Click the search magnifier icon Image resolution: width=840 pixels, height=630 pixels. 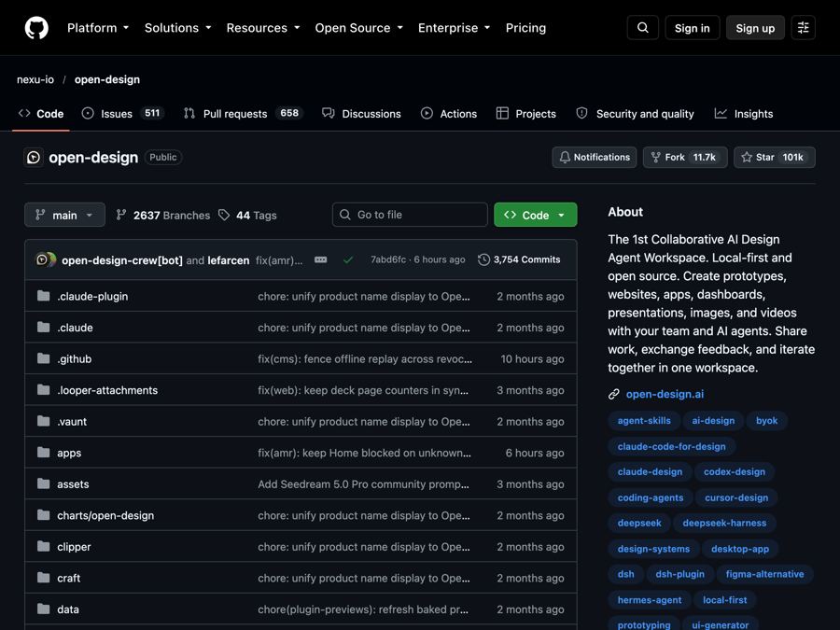click(643, 28)
